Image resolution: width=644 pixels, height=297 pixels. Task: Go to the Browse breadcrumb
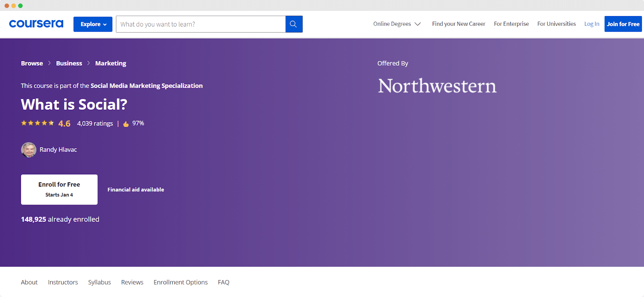click(x=32, y=63)
